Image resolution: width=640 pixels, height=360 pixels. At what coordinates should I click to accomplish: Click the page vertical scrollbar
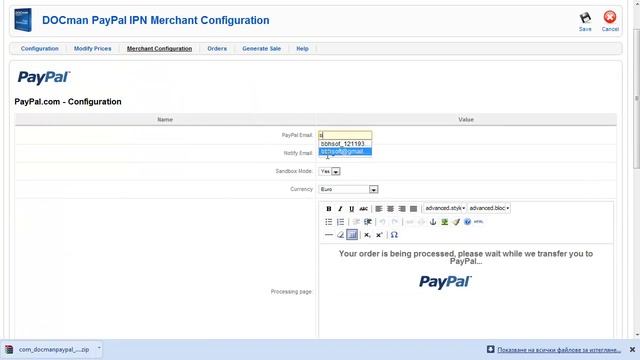pos(636,98)
